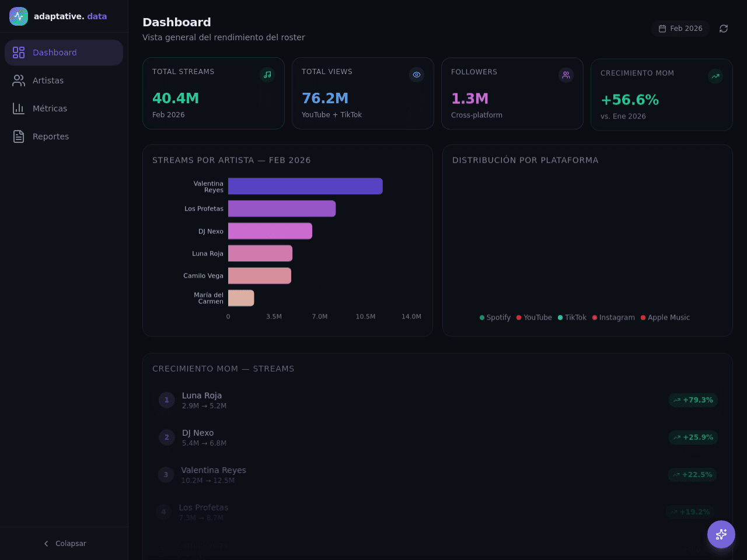
Task: Toggle TikTok in the platform legend
Action: pos(572,318)
